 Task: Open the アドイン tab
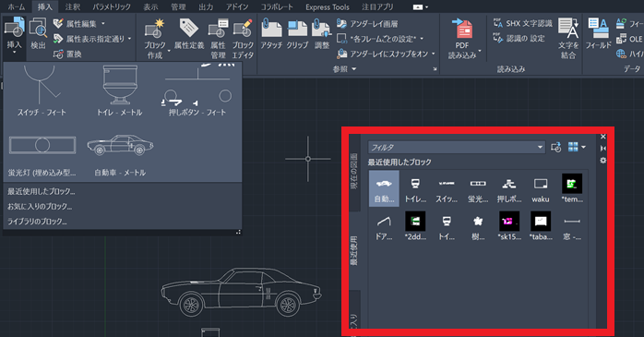coord(237,7)
